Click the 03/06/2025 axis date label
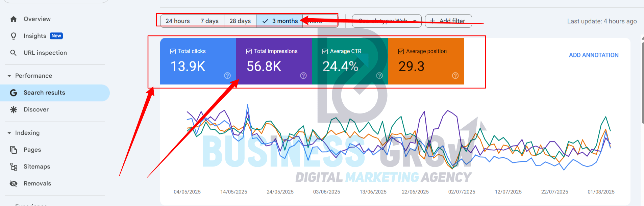The image size is (644, 206). pos(327,192)
